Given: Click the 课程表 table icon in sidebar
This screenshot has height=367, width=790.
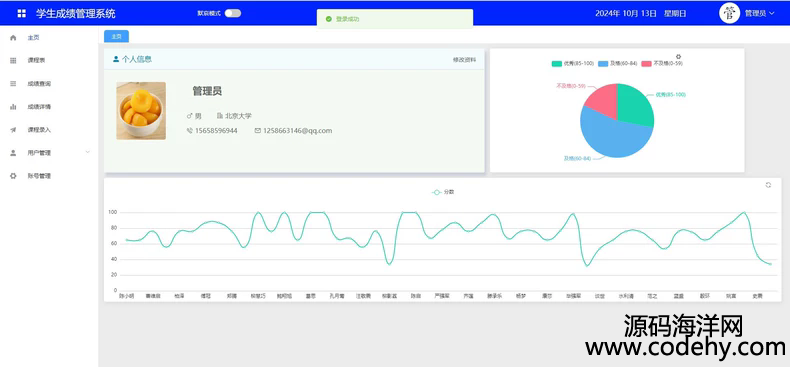Looking at the screenshot, I should click(13, 60).
